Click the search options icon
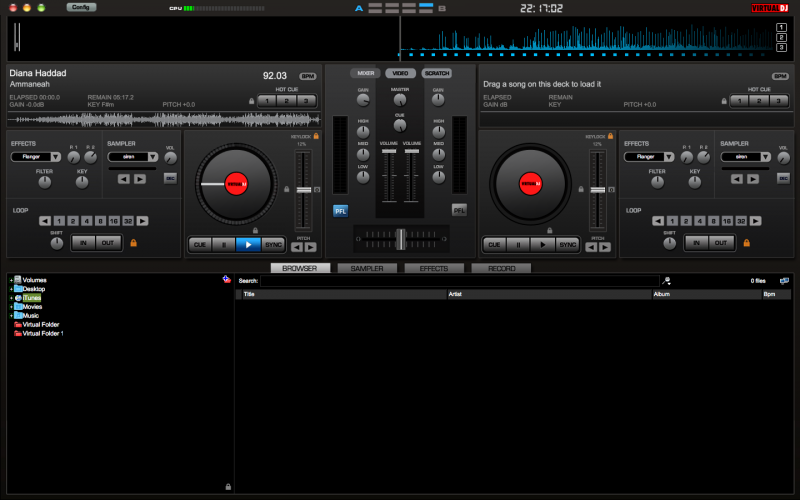800x500 pixels. tap(666, 281)
